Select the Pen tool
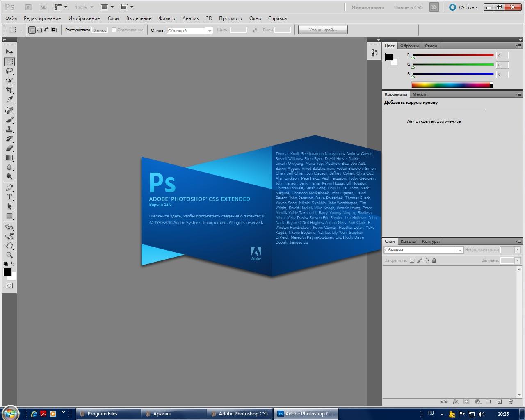This screenshot has width=525, height=420. click(9, 187)
